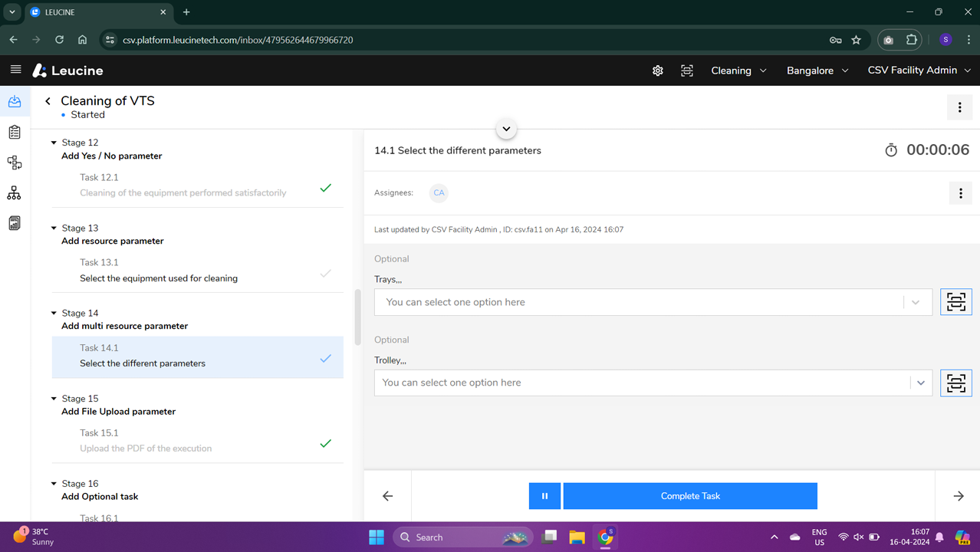Click the clipboard checklist icon in sidebar
This screenshot has height=552, width=980.
tap(15, 132)
